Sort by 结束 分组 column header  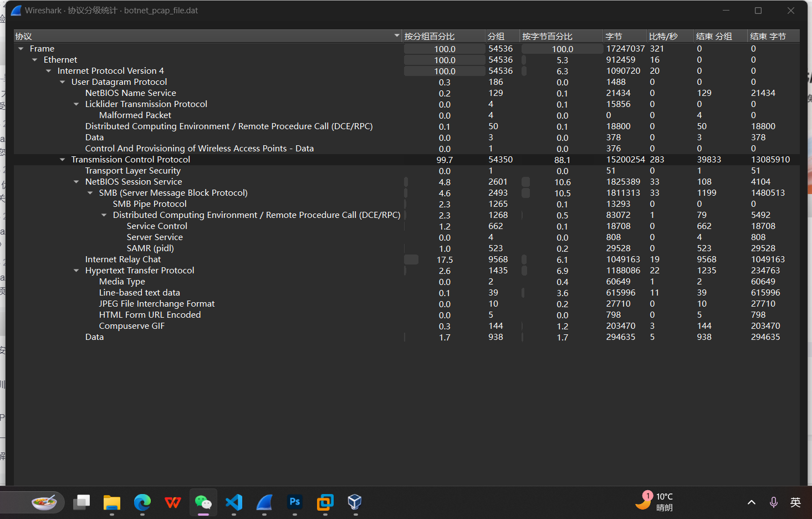721,36
